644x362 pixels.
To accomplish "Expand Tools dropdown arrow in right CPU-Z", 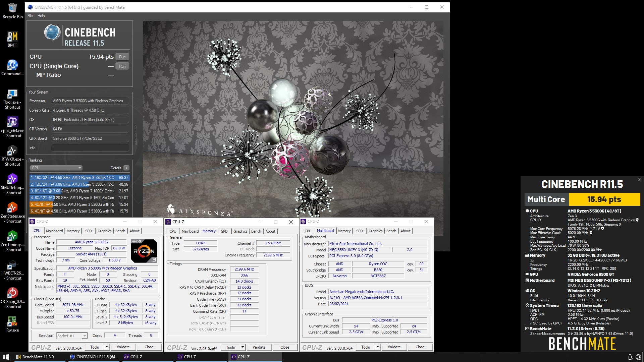I will (378, 347).
